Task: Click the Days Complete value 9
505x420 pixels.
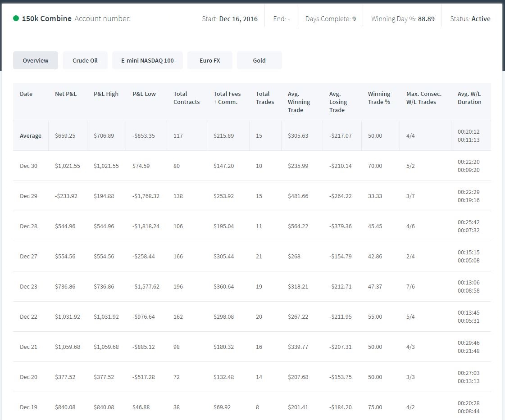Action: tap(354, 18)
